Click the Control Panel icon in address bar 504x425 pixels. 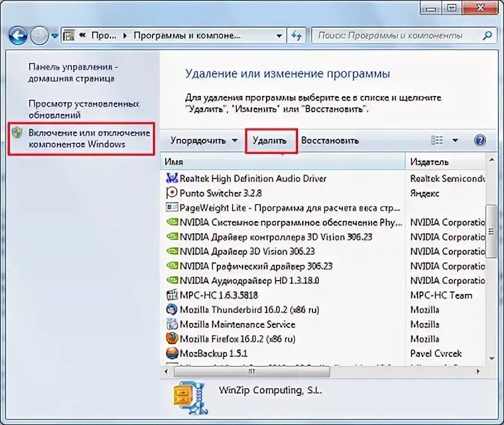tap(69, 35)
